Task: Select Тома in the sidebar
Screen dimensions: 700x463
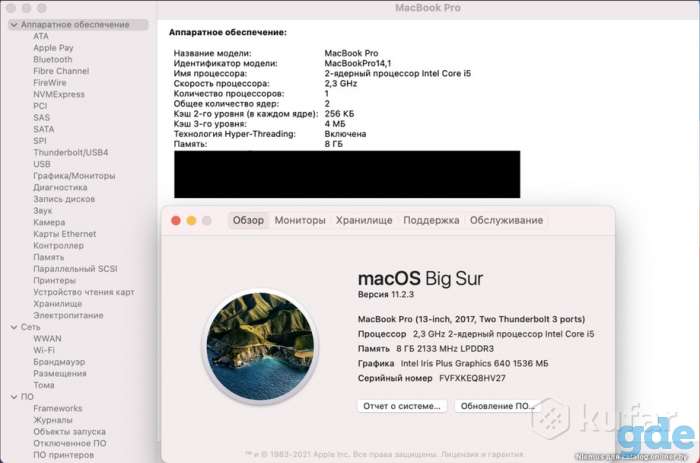Action: point(44,385)
